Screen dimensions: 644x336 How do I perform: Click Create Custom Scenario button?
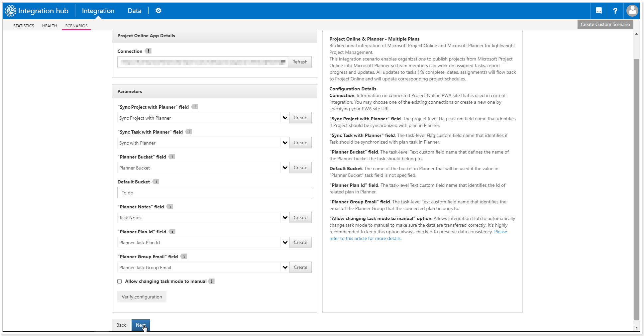point(605,24)
